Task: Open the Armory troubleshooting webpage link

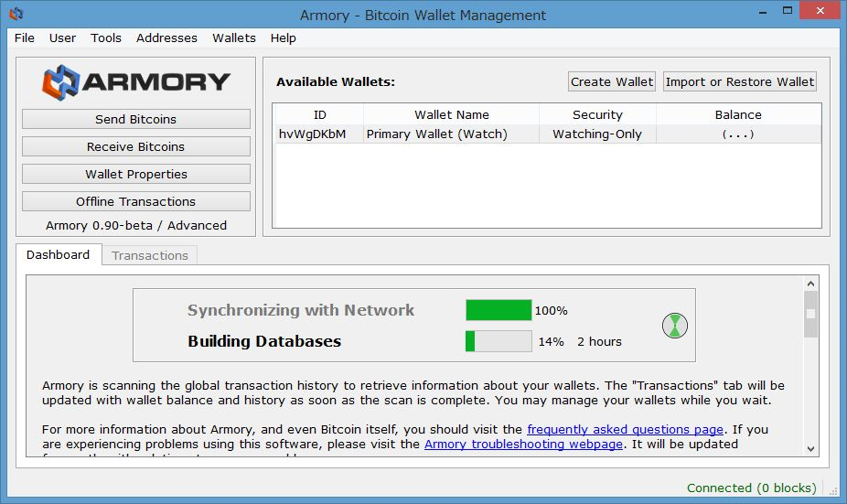Action: 523,444
